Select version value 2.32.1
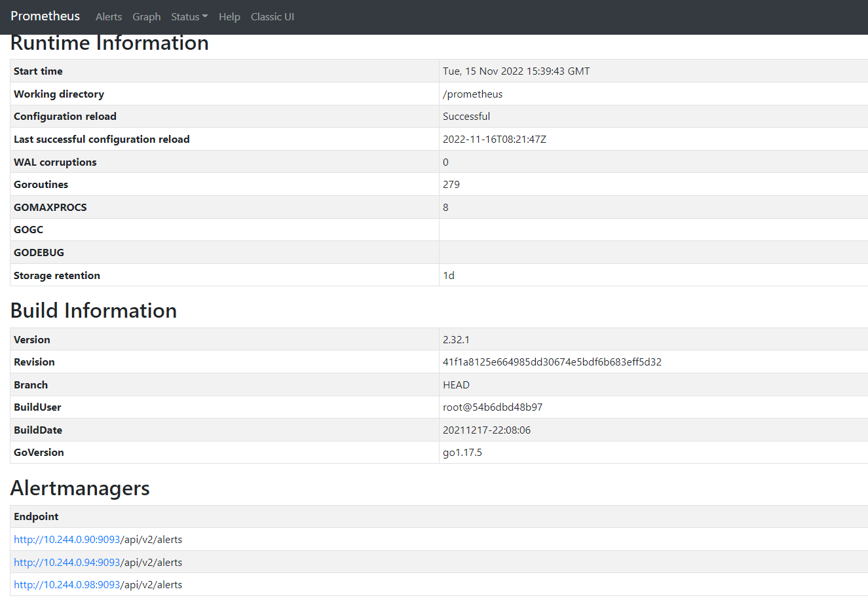 [456, 340]
